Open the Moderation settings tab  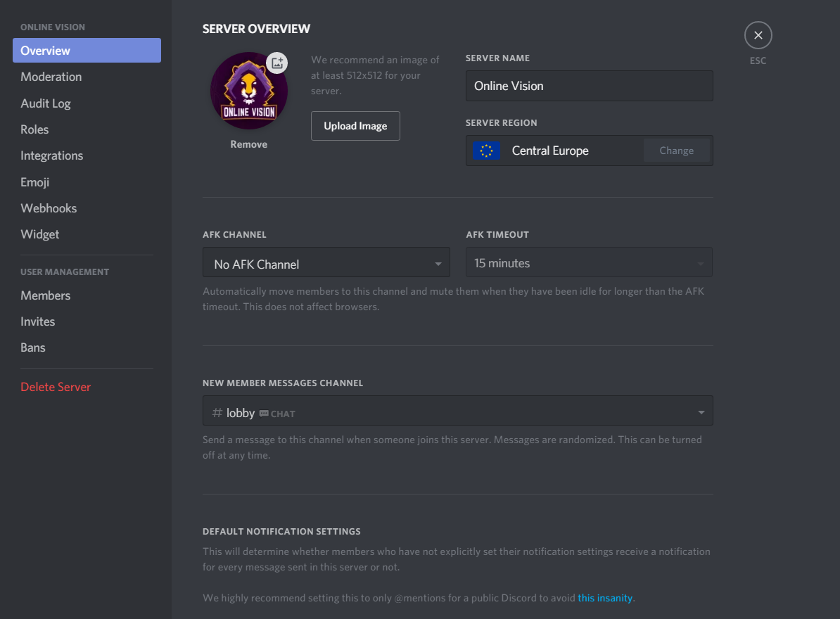point(51,77)
